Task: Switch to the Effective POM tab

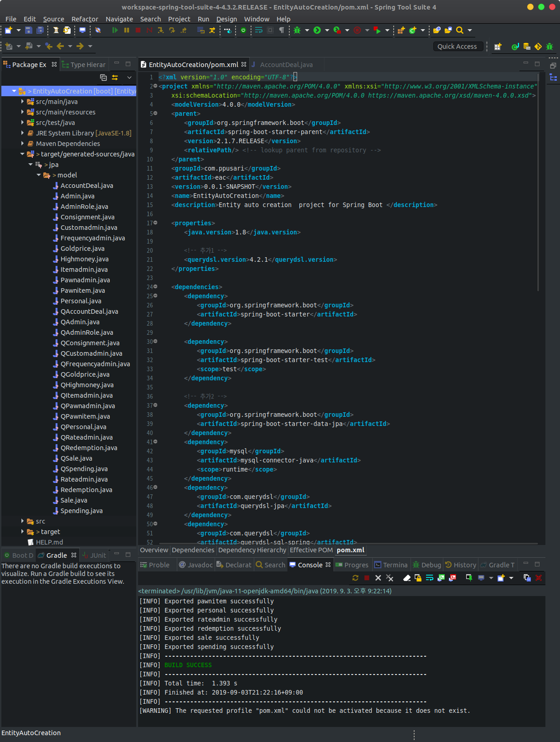Action: point(311,550)
